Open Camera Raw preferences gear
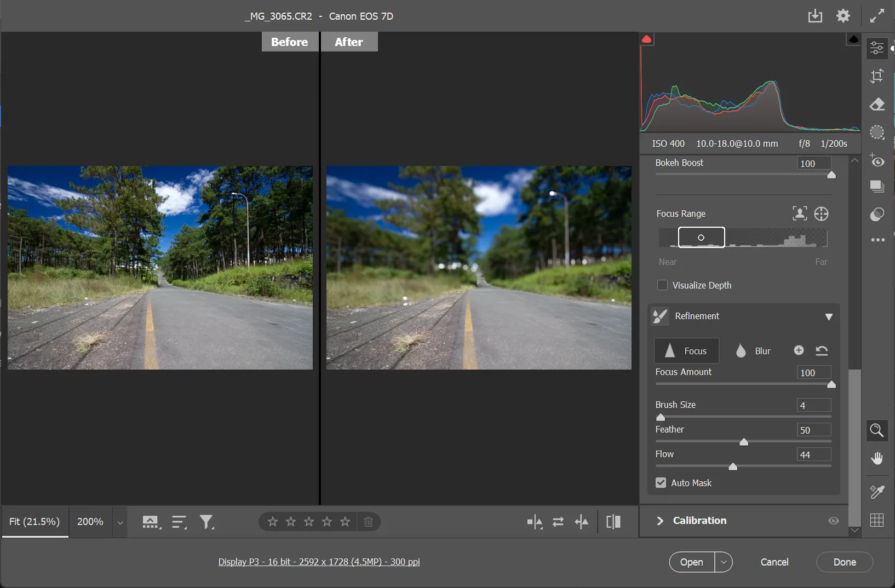The image size is (895, 588). pos(844,16)
